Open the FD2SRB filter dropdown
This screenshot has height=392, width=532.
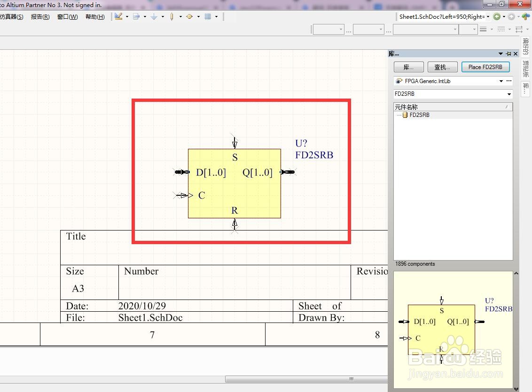pos(509,94)
